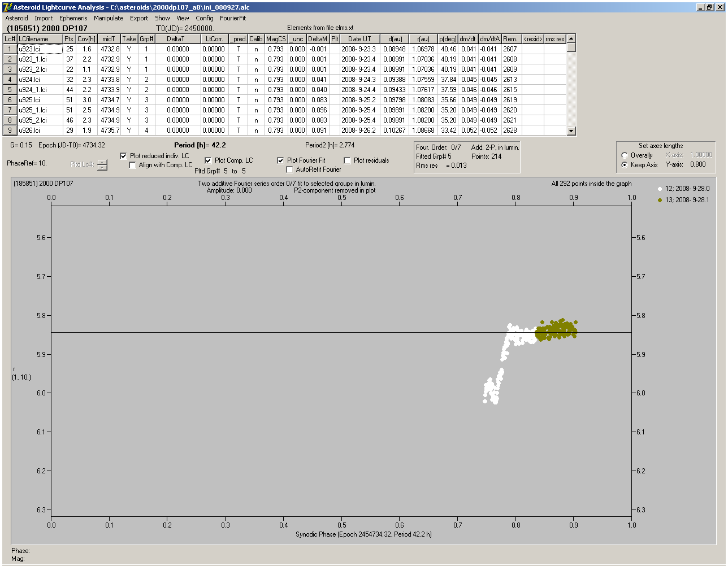The width and height of the screenshot is (728, 566).
Task: Click the u924_1.lci filename cell
Action: tap(40, 90)
